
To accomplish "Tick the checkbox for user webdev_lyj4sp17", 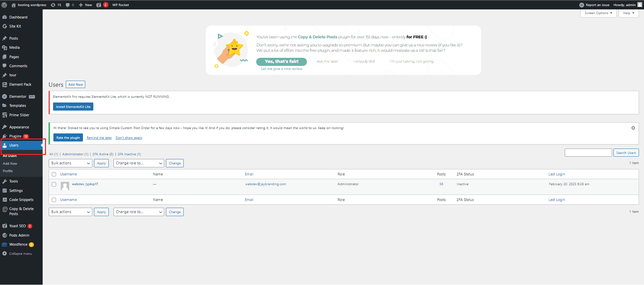I will pos(54,184).
